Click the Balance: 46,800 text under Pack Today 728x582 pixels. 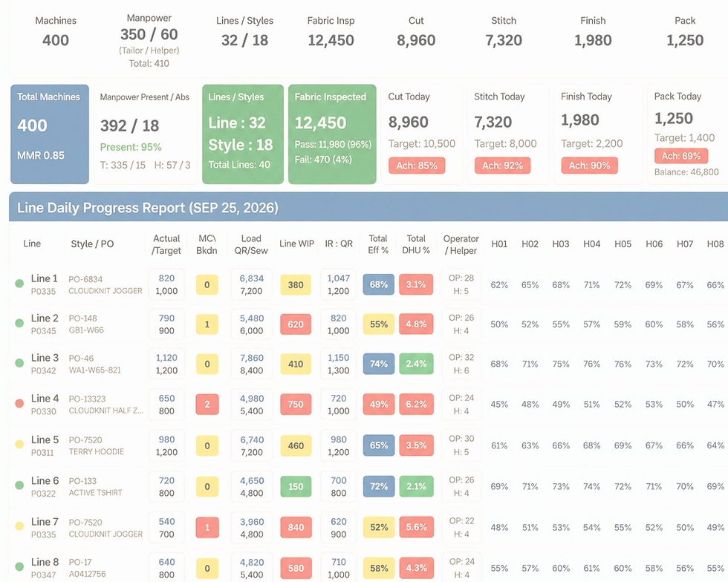686,172
